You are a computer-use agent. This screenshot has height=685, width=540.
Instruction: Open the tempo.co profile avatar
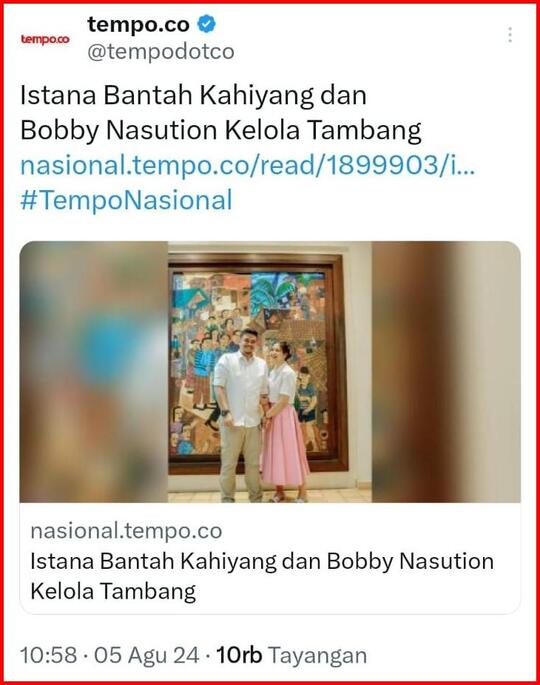45,39
